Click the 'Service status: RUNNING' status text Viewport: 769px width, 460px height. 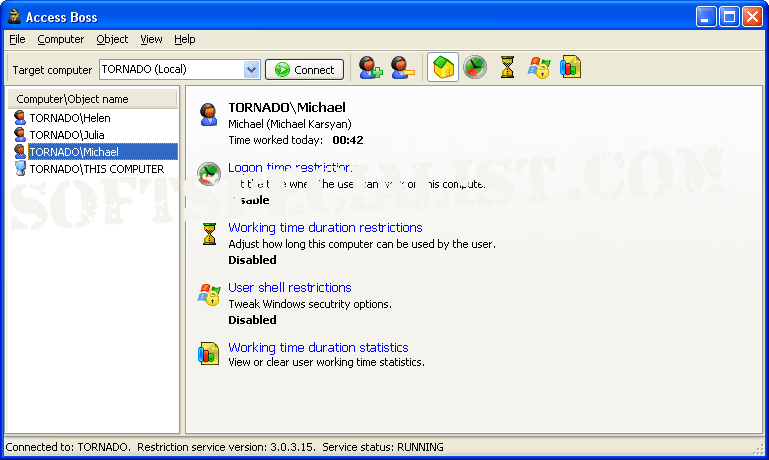pyautogui.click(x=383, y=447)
